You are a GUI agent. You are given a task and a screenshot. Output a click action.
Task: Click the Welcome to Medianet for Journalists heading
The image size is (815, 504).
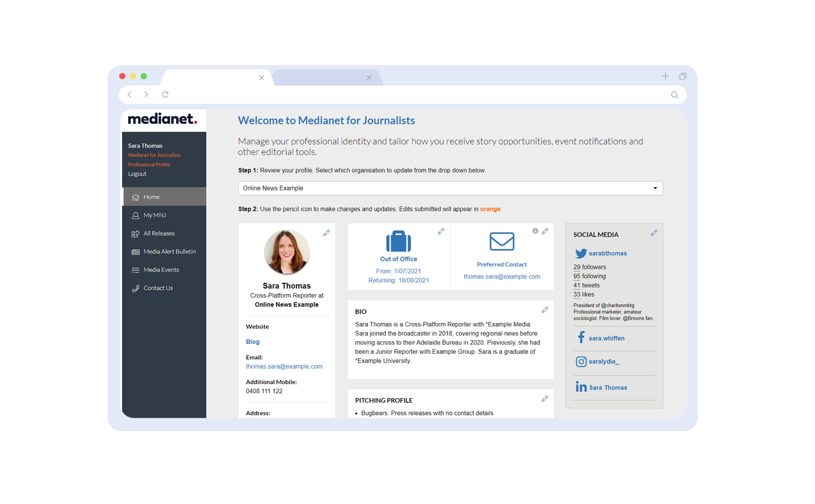[x=326, y=120]
